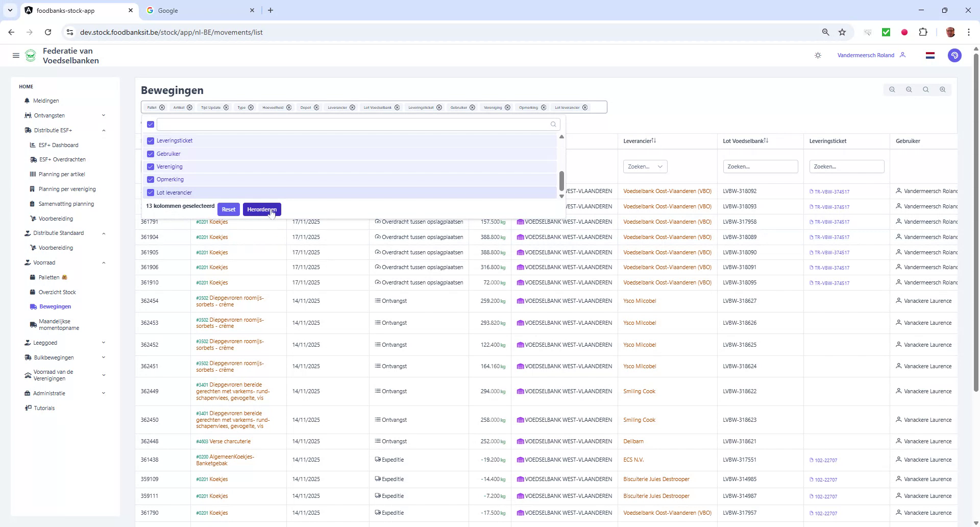Expand the Leeggoed sidebar section
The image size is (980, 527).
click(x=104, y=343)
